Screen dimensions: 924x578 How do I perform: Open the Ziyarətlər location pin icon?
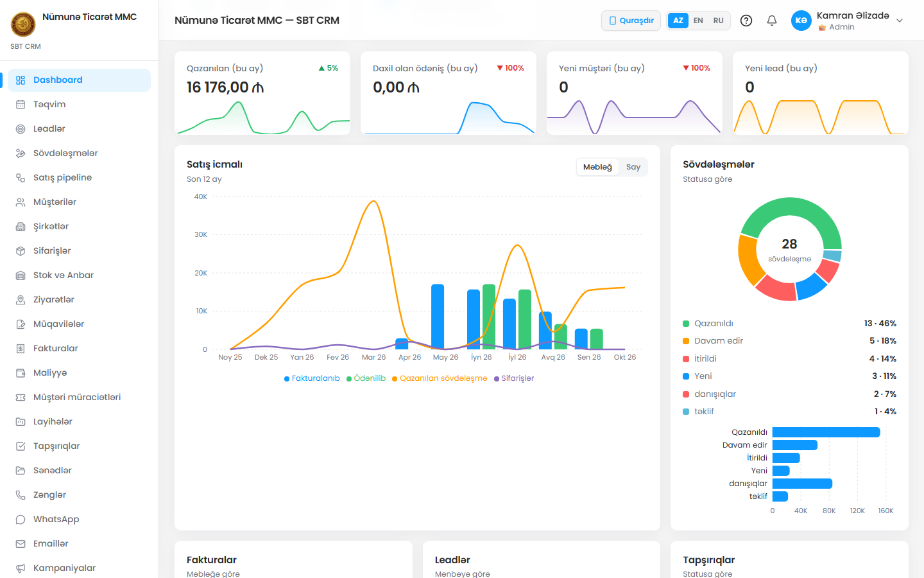pyautogui.click(x=21, y=300)
